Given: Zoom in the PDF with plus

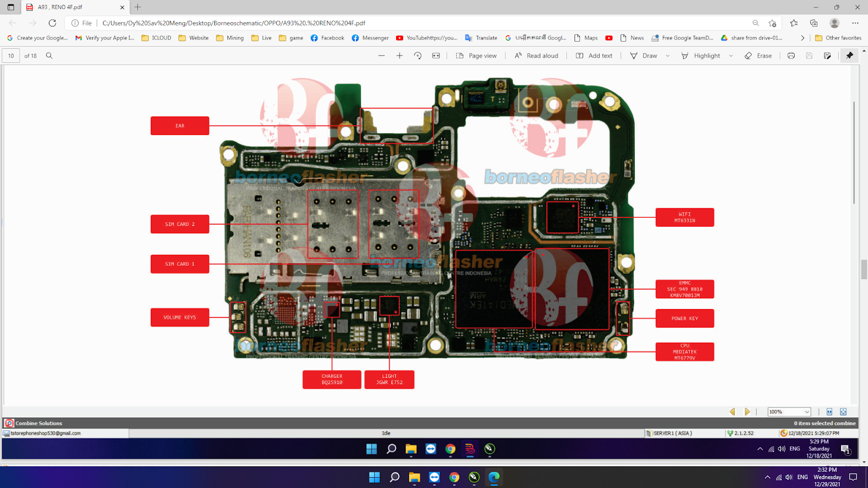Looking at the screenshot, I should click(400, 56).
